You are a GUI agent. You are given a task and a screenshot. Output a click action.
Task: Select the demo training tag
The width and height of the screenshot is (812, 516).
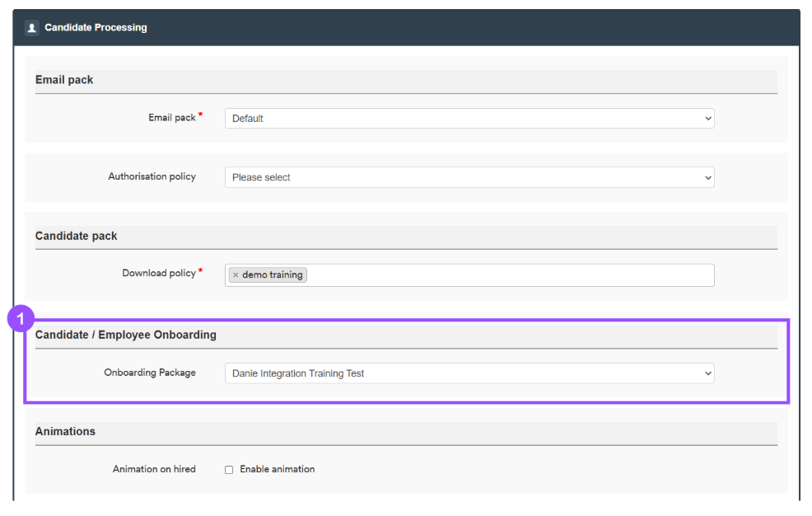pyautogui.click(x=273, y=275)
